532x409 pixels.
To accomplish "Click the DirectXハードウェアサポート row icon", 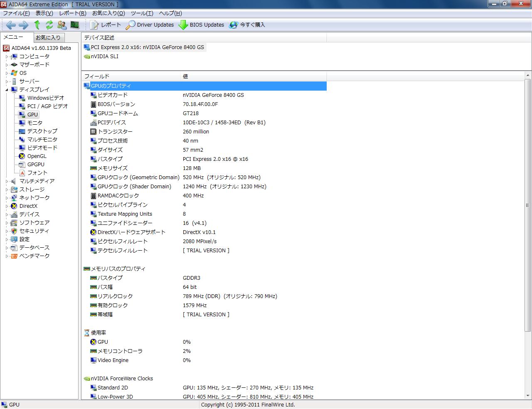I will coord(94,232).
